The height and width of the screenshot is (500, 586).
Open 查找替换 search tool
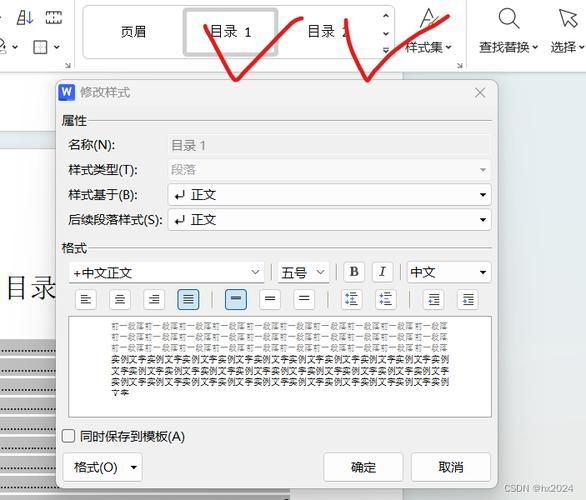click(508, 47)
